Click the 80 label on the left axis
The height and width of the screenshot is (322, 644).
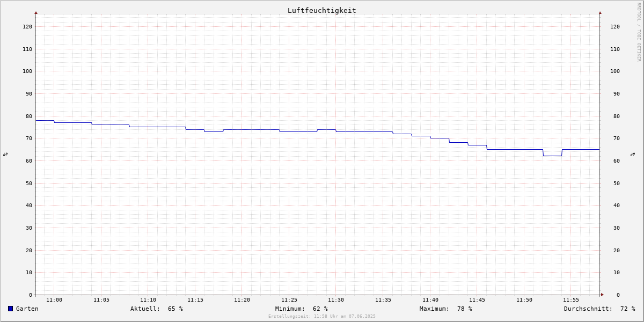pyautogui.click(x=29, y=116)
